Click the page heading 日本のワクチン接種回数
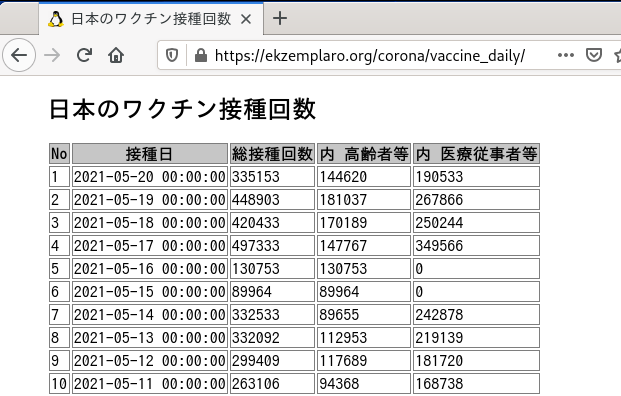621x396 pixels. 182,109
